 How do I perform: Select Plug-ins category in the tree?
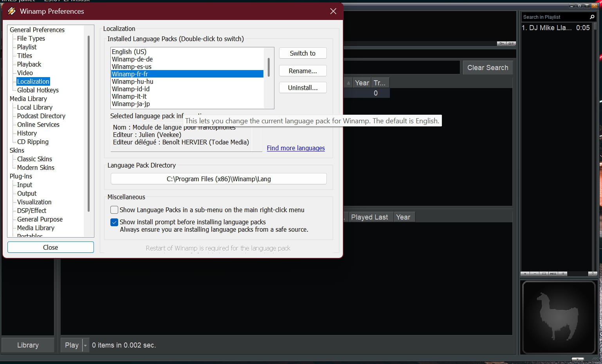21,176
